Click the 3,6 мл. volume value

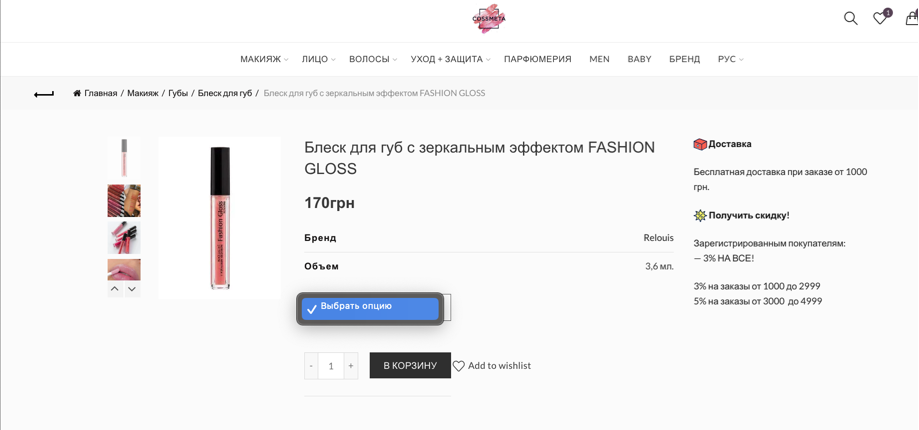click(x=659, y=267)
